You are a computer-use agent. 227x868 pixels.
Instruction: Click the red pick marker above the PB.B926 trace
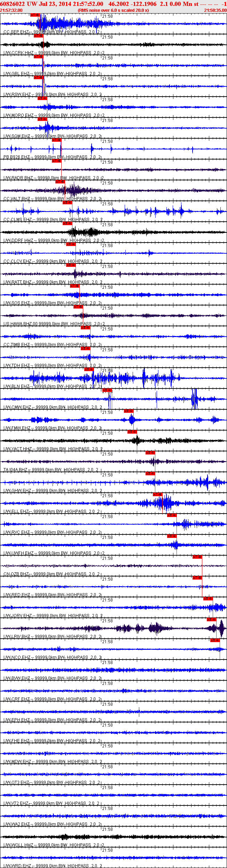pos(56,140)
